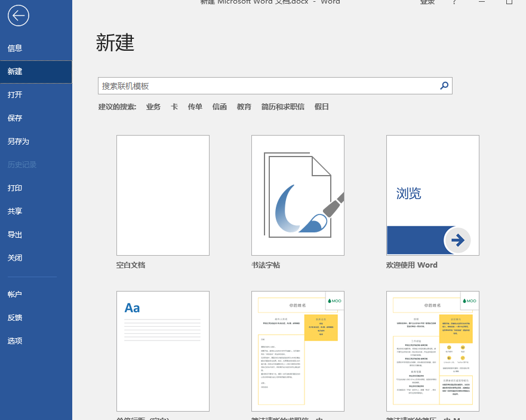Open the 简历和求职信 suggested search
The width and height of the screenshot is (526, 420).
283,107
